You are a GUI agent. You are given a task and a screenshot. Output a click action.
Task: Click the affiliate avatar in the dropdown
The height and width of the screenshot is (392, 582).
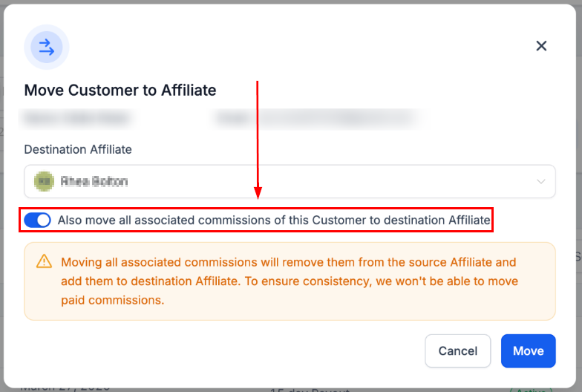45,181
